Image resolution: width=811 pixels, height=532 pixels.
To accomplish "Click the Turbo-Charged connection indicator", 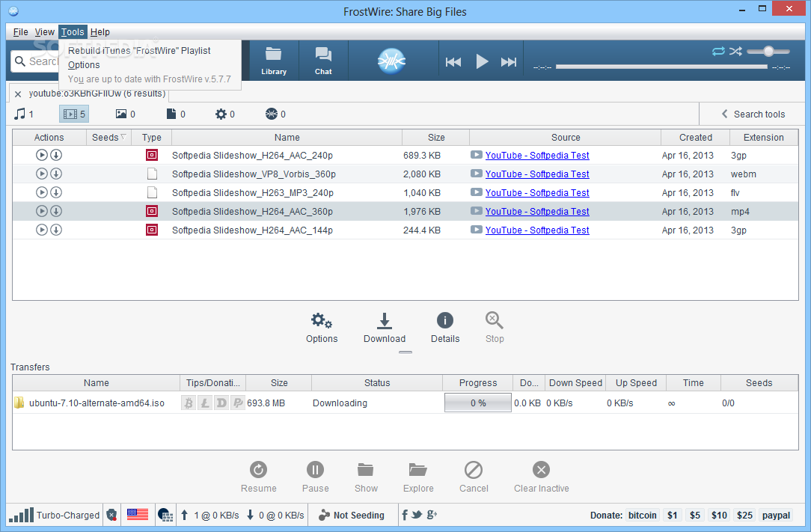I will [x=55, y=515].
